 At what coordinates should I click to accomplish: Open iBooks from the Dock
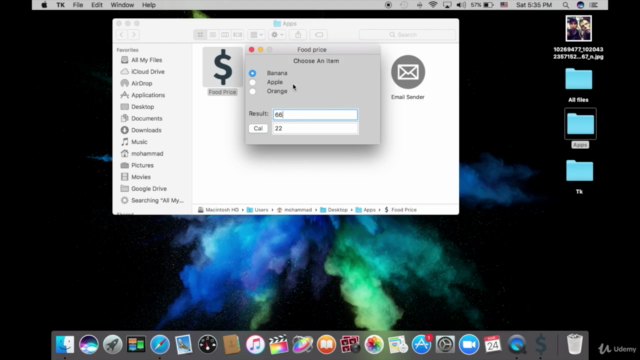[x=326, y=344]
